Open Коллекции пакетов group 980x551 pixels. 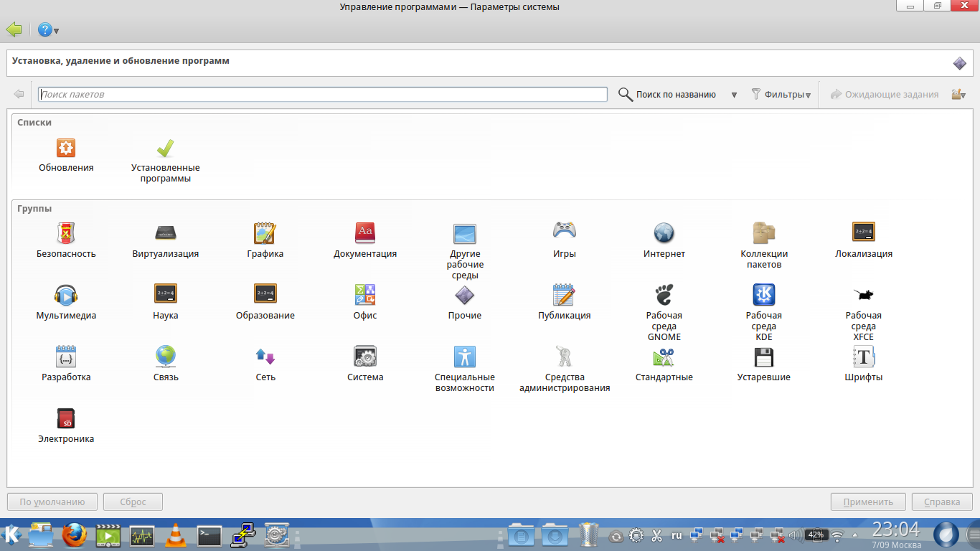(x=764, y=245)
